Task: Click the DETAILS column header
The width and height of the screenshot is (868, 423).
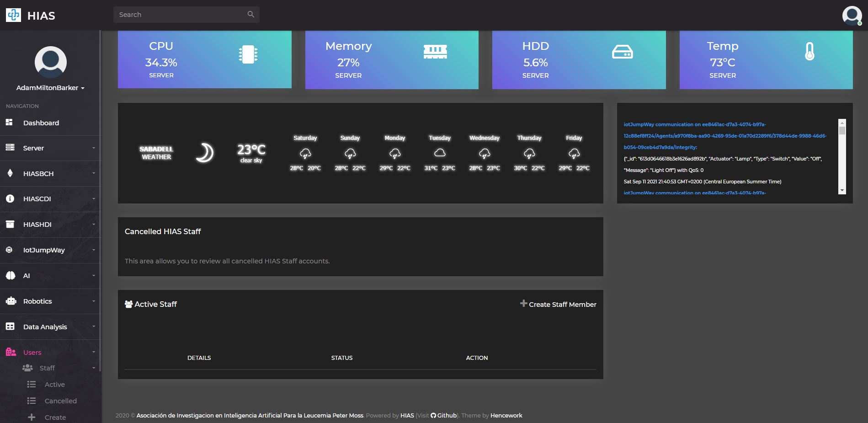Action: [199, 358]
